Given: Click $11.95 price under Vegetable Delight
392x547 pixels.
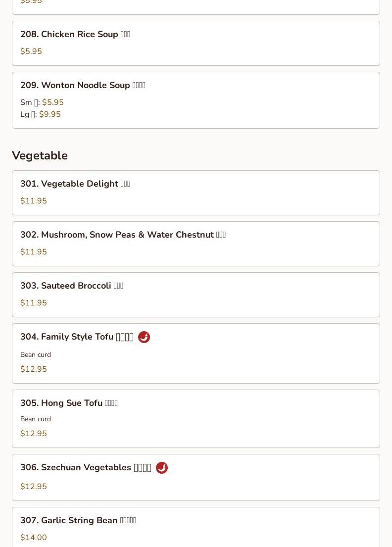Looking at the screenshot, I should pos(34,201).
